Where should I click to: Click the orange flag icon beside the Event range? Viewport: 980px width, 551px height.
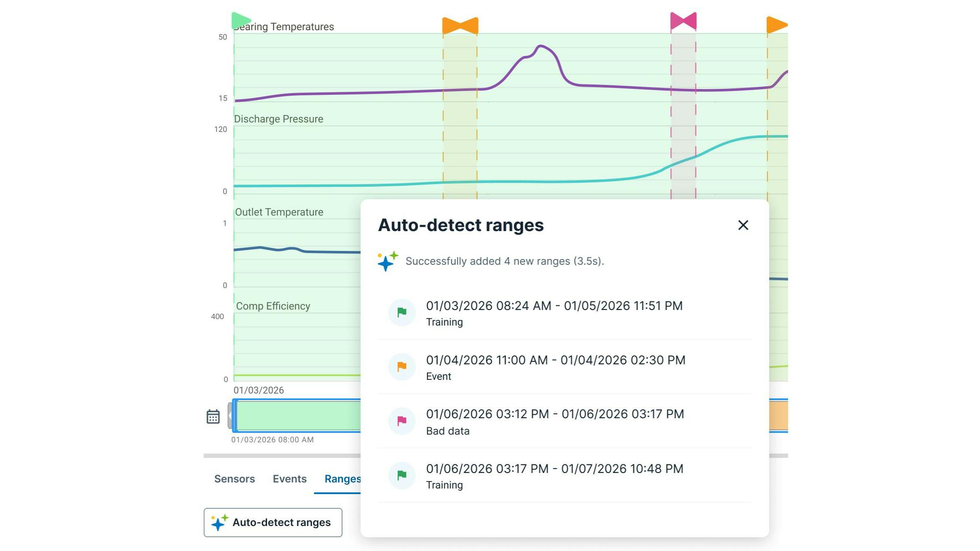[401, 367]
